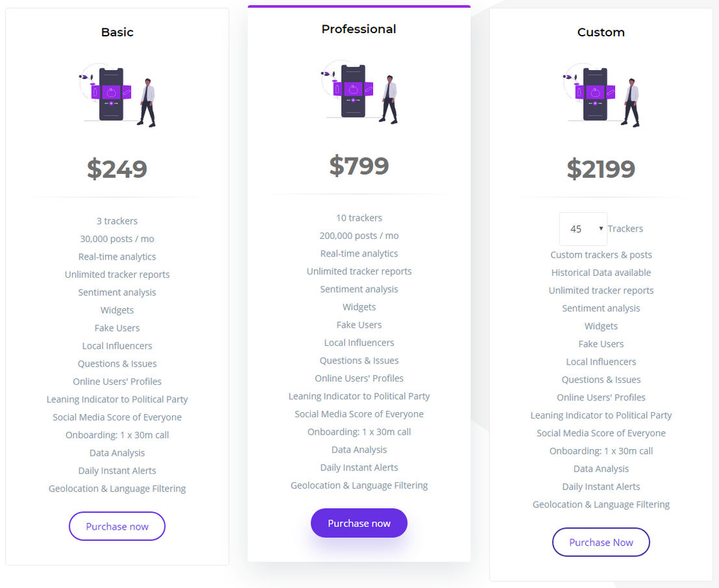This screenshot has width=719, height=588.
Task: Click 10 trackers in Professional plan
Action: pos(359,218)
